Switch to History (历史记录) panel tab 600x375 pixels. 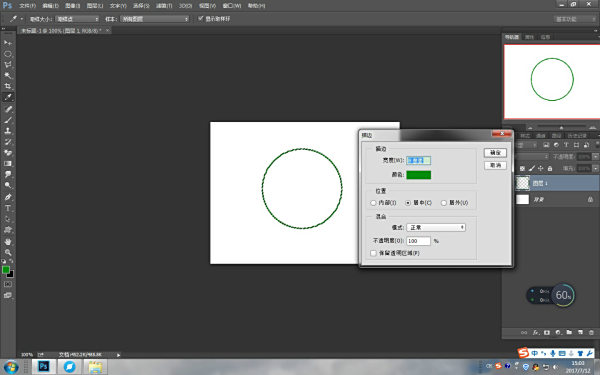pos(577,136)
